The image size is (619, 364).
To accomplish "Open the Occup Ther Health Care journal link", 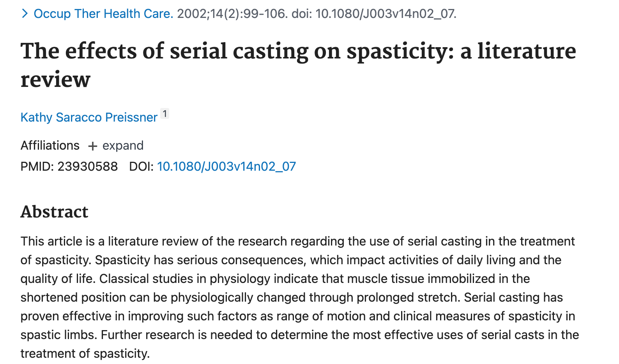I will pyautogui.click(x=103, y=14).
